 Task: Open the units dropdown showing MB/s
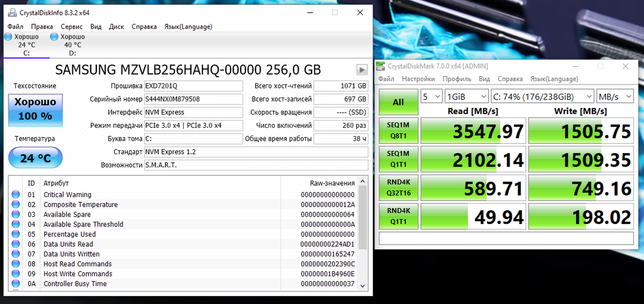point(615,97)
